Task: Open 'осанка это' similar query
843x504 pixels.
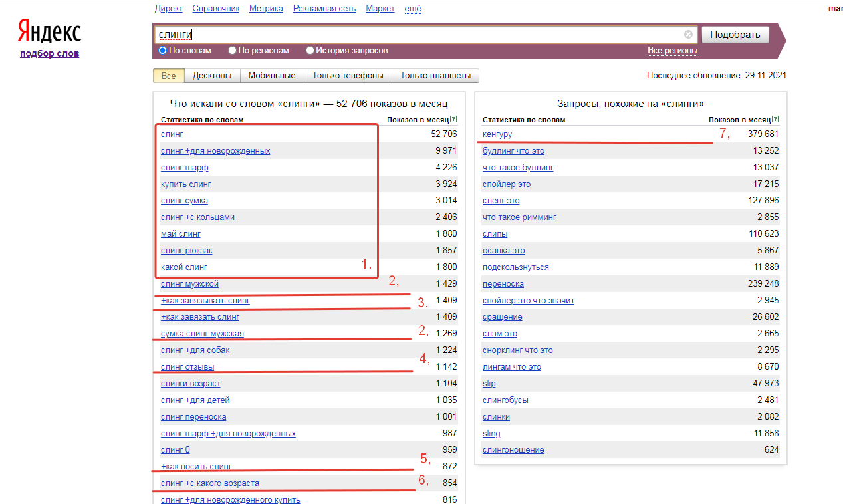Action: [504, 251]
